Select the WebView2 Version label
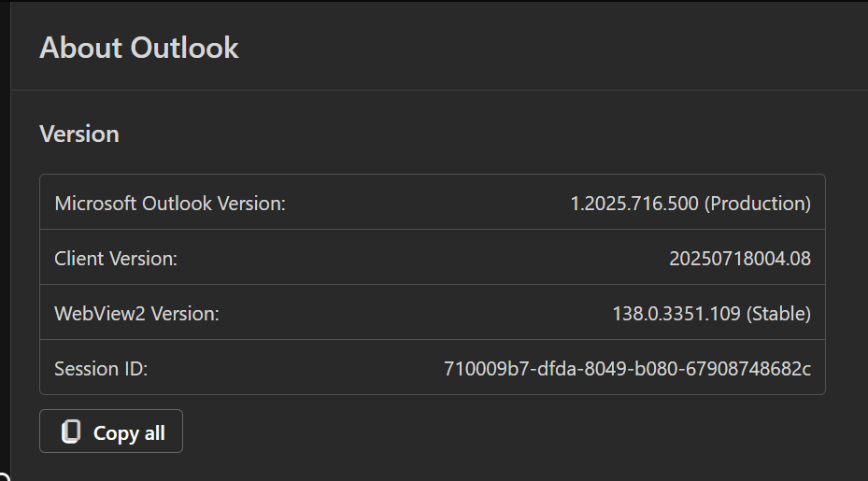This screenshot has height=481, width=868. [136, 314]
